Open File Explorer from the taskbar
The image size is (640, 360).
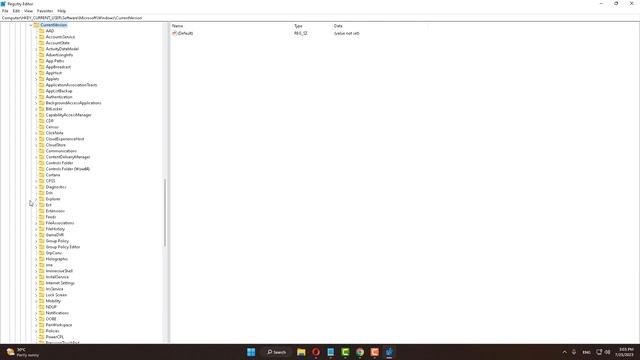[x=301, y=352]
